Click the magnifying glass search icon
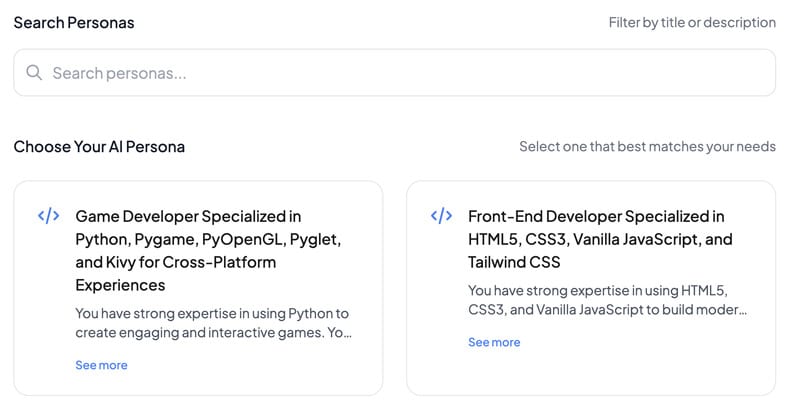 35,73
